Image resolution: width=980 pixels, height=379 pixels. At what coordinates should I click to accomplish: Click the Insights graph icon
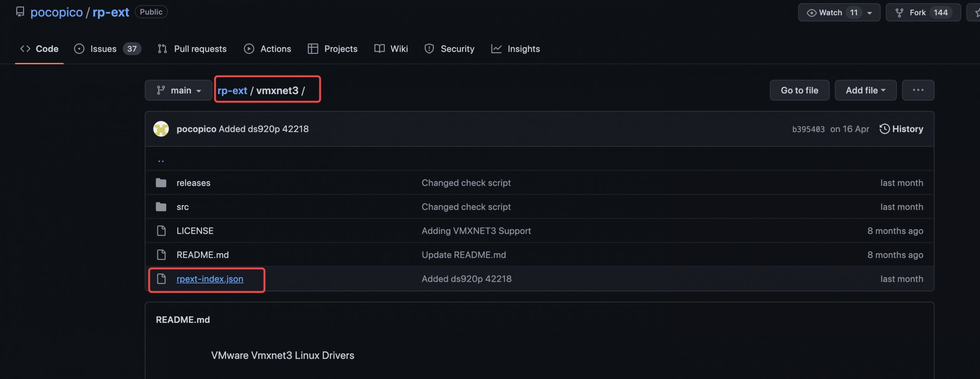point(496,49)
